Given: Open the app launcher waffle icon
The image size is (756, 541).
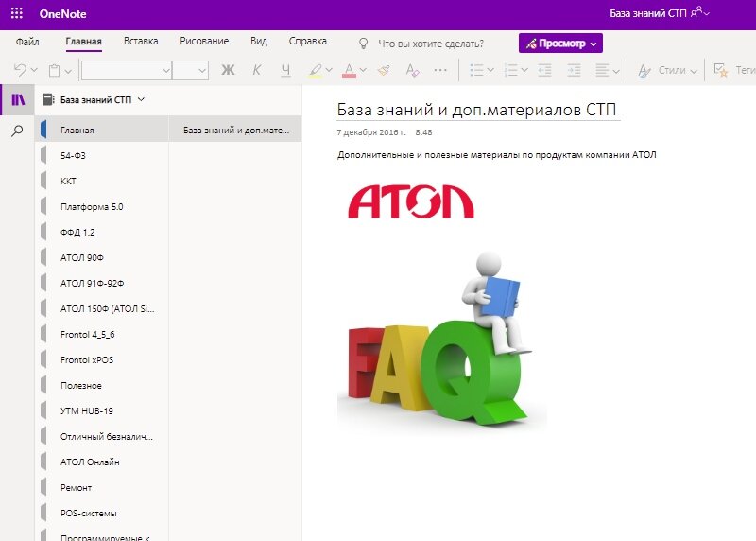Looking at the screenshot, I should click(x=17, y=13).
